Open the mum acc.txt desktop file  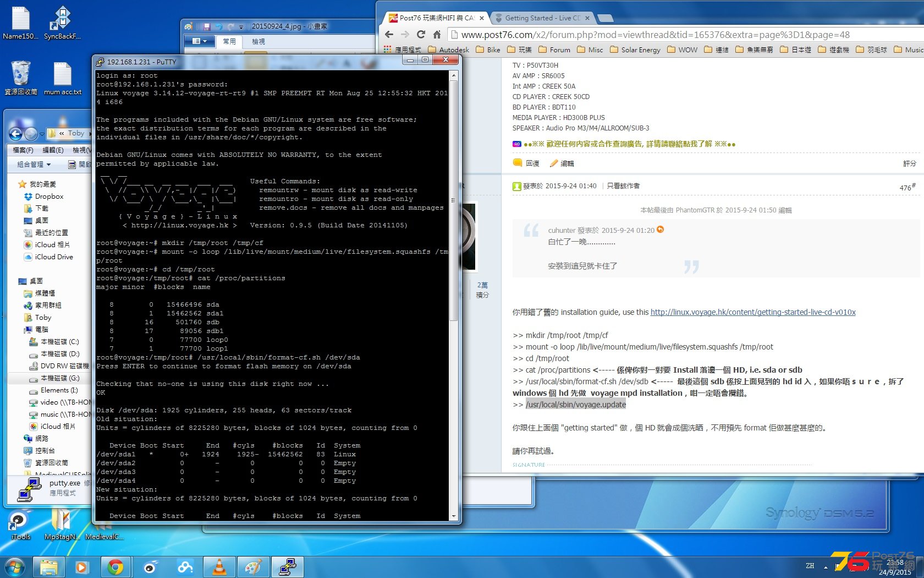pyautogui.click(x=62, y=77)
